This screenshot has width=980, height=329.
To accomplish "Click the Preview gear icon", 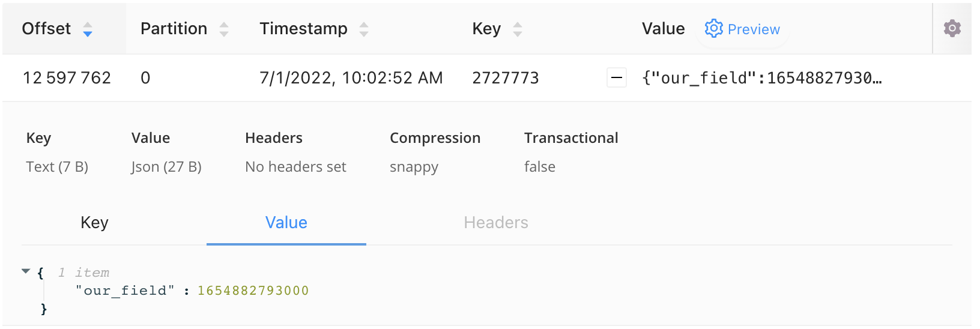I will [x=713, y=28].
